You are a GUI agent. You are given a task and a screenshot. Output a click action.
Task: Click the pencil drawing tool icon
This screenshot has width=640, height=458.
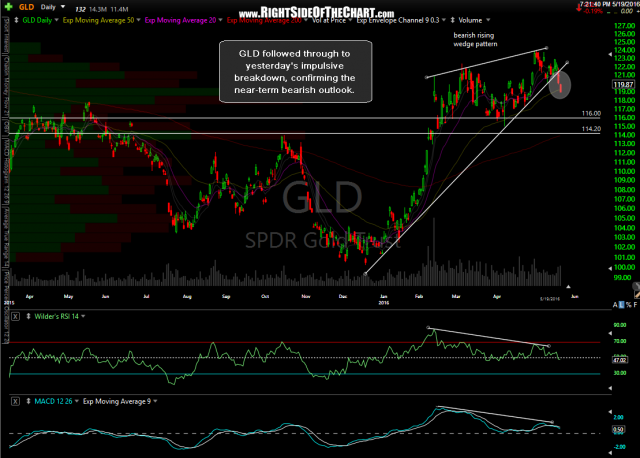pos(636,293)
